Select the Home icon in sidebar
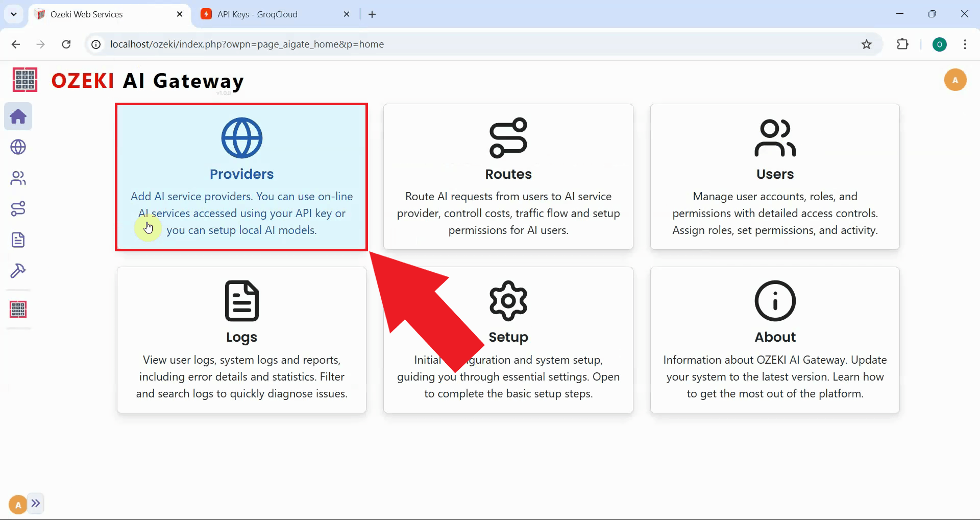Image resolution: width=980 pixels, height=520 pixels. pyautogui.click(x=18, y=116)
